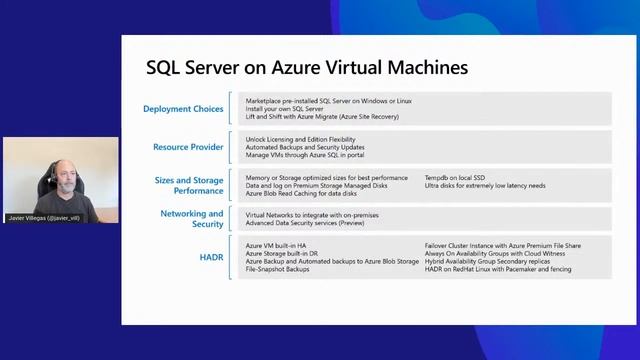640x360 pixels.
Task: Click 'Memory or Storage optimized sizes for best performance'
Action: coord(327,178)
